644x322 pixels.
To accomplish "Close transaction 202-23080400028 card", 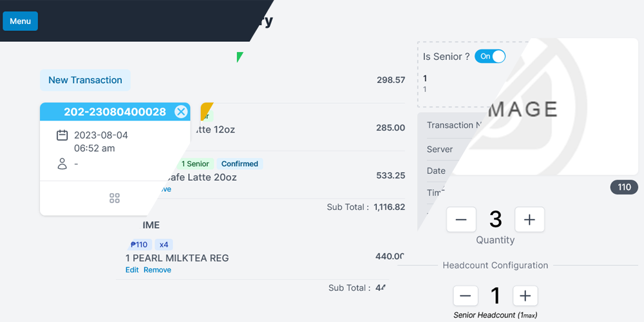I will point(181,111).
